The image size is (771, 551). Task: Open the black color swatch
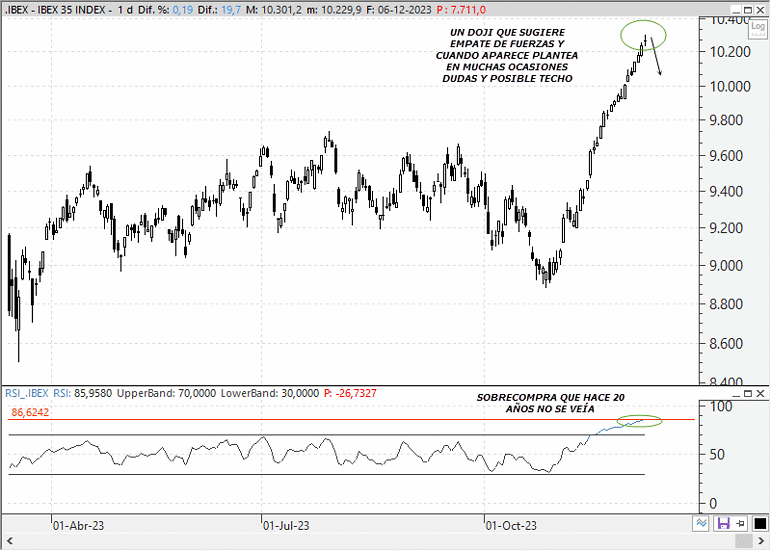(x=760, y=523)
